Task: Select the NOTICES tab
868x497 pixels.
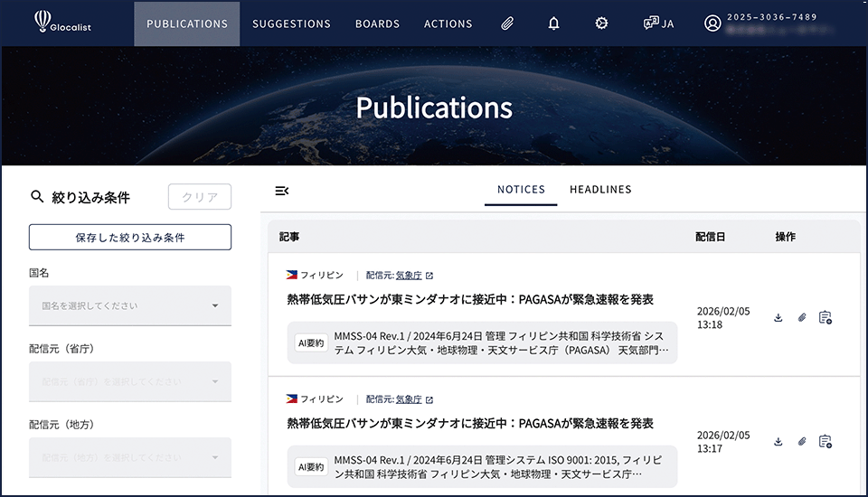Action: 521,190
